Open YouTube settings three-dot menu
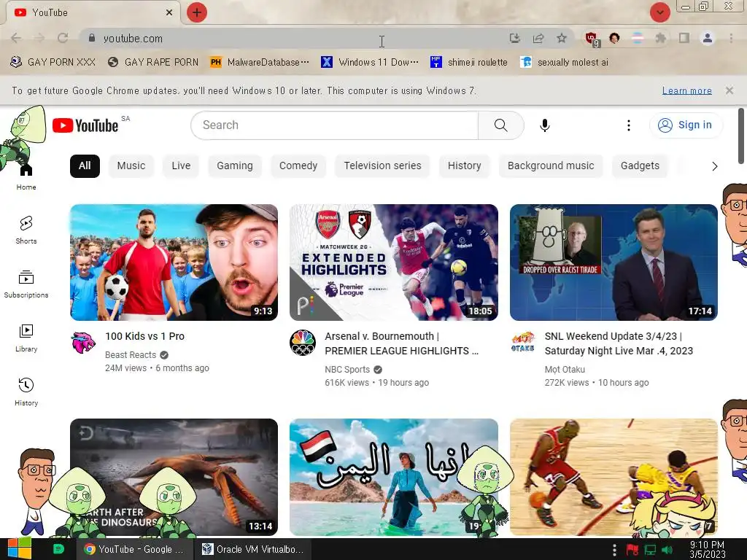Image resolution: width=747 pixels, height=560 pixels. pyautogui.click(x=628, y=125)
